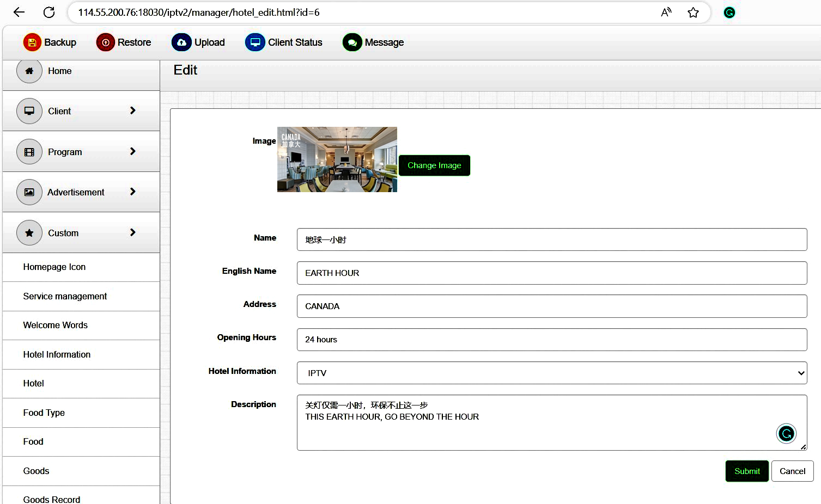Cancel the hotel edit
The height and width of the screenshot is (504, 821).
click(792, 471)
